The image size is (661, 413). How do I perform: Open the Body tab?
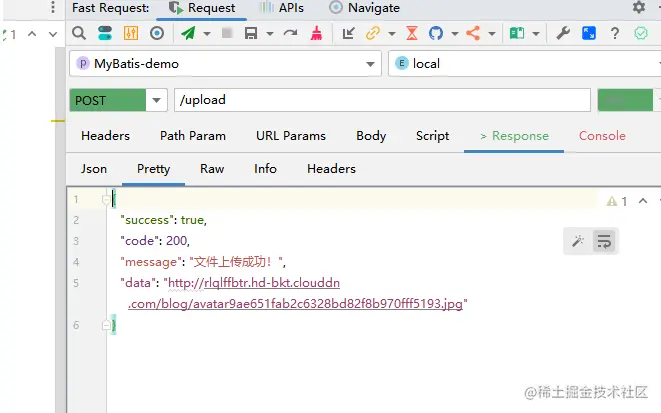tap(371, 136)
